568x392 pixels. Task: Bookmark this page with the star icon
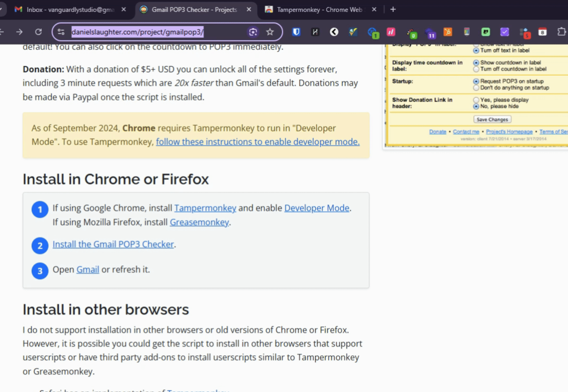point(270,32)
